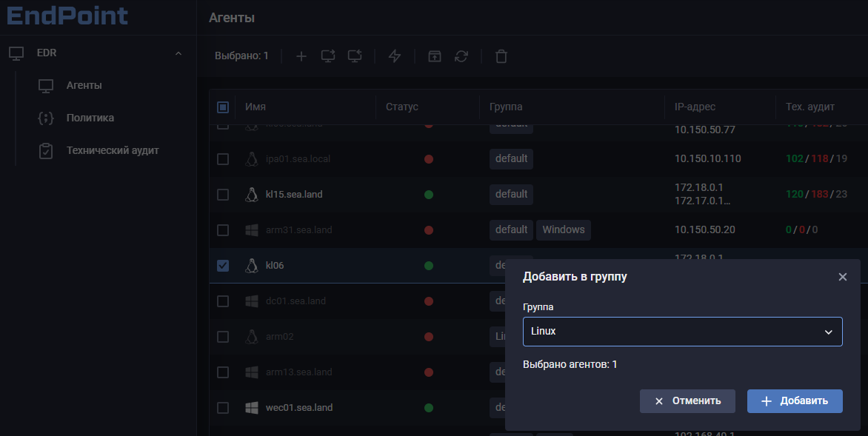Click the Добавить button

coord(795,400)
